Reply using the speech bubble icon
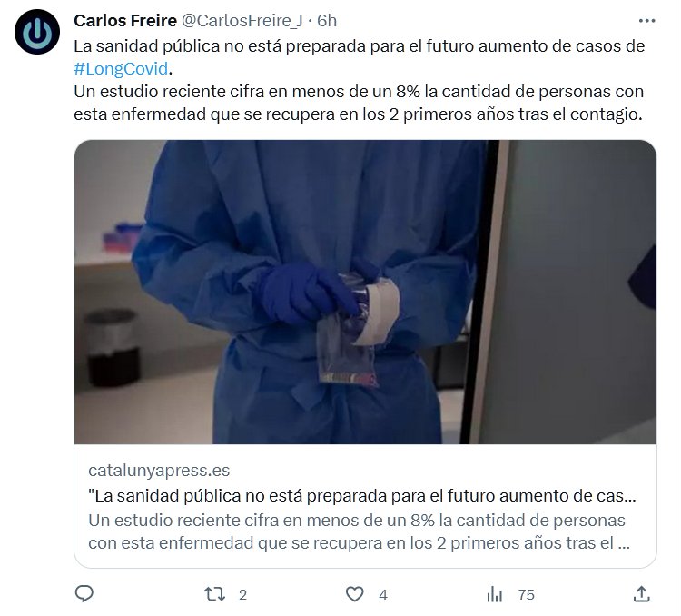This screenshot has width=681, height=616. tap(84, 594)
